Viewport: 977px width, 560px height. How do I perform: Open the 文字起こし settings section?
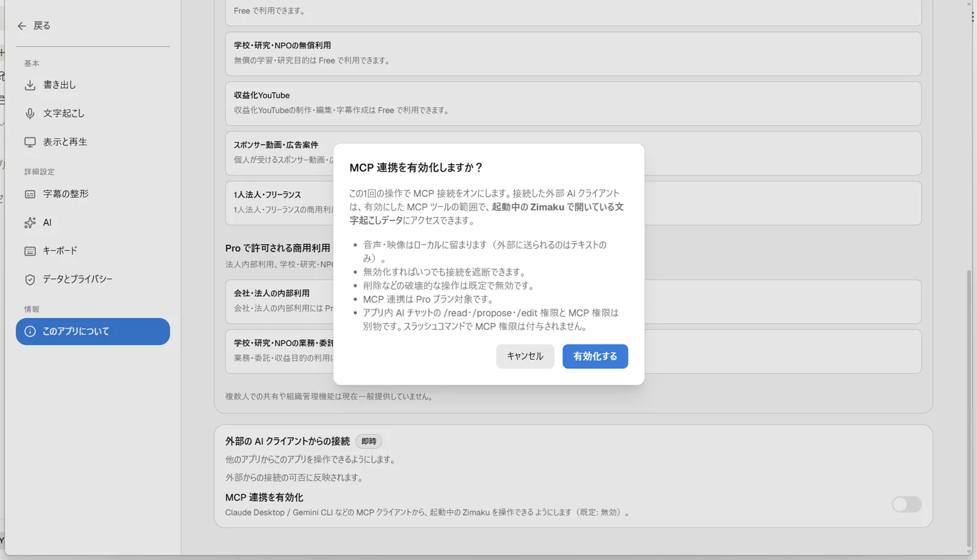click(x=93, y=114)
